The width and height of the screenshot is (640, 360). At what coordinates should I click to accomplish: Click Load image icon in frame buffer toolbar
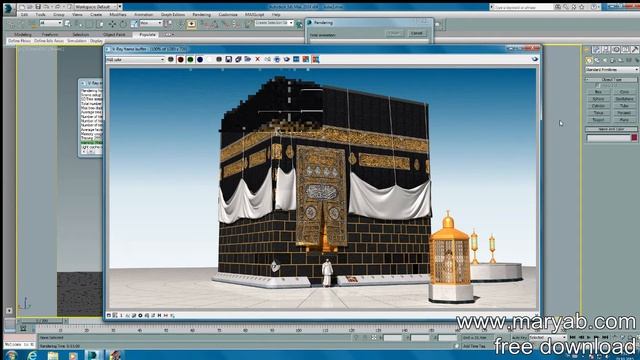247,60
